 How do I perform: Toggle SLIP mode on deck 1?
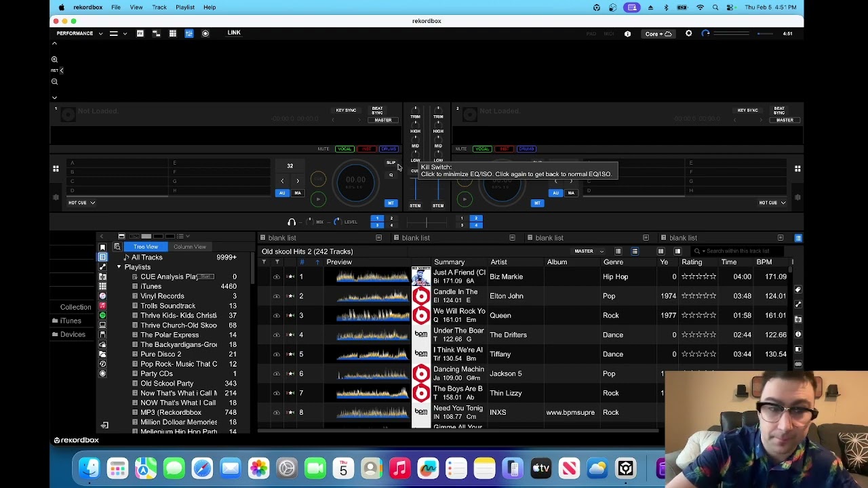[x=391, y=163]
